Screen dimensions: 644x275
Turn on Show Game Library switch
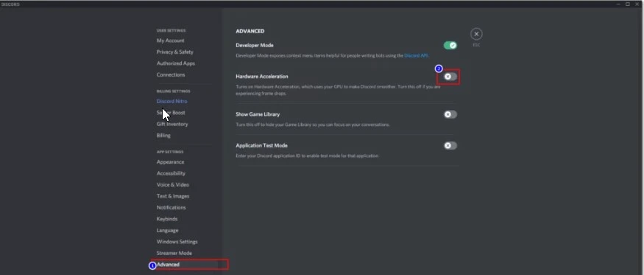click(x=450, y=114)
